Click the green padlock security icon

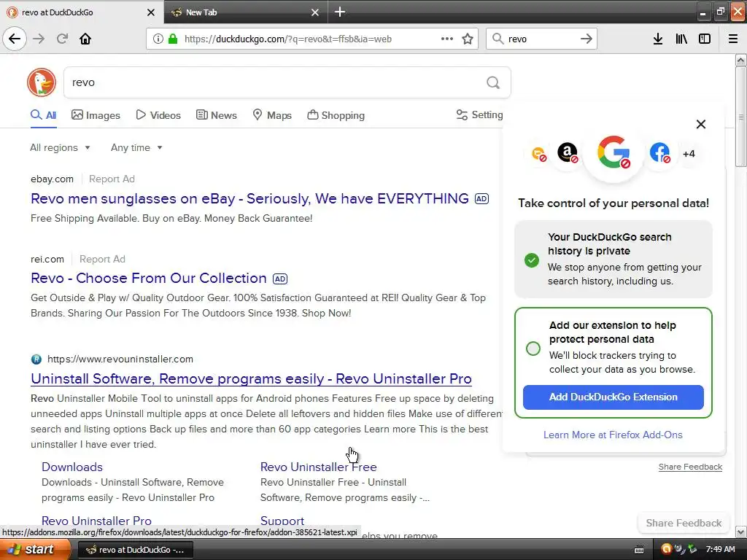point(173,39)
